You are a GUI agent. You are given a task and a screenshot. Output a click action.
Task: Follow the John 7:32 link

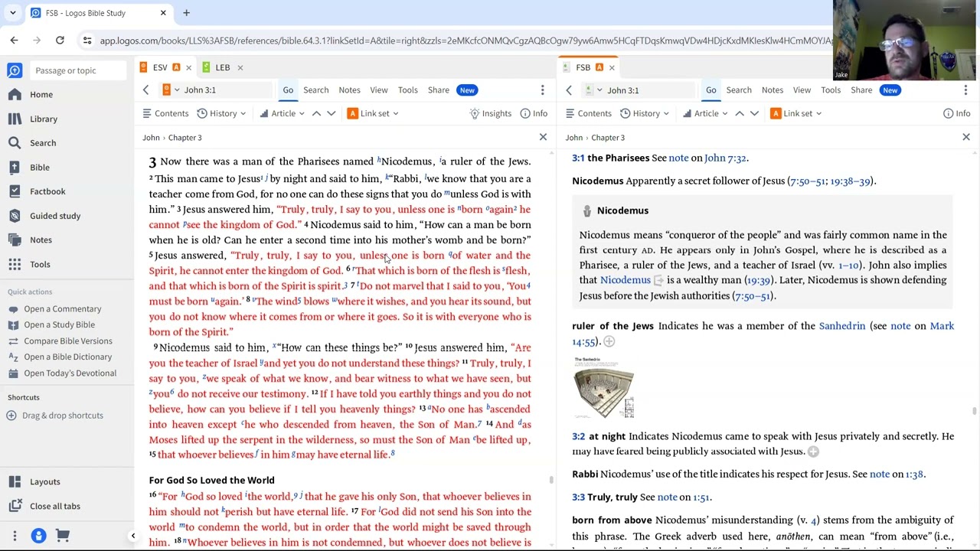pos(725,158)
